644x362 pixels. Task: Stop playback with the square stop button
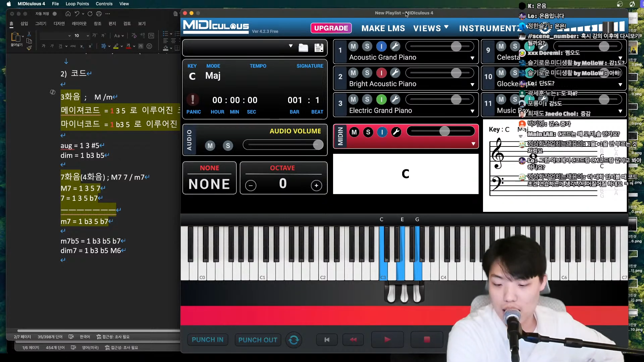pyautogui.click(x=427, y=340)
